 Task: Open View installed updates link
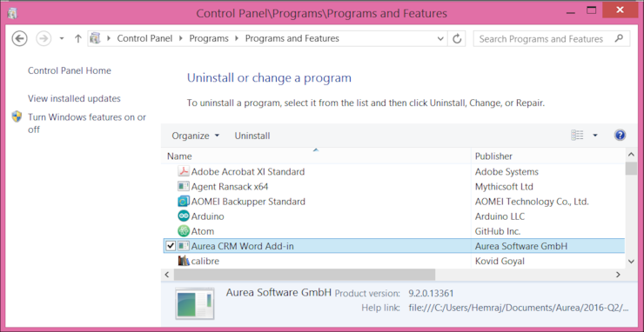tap(74, 98)
